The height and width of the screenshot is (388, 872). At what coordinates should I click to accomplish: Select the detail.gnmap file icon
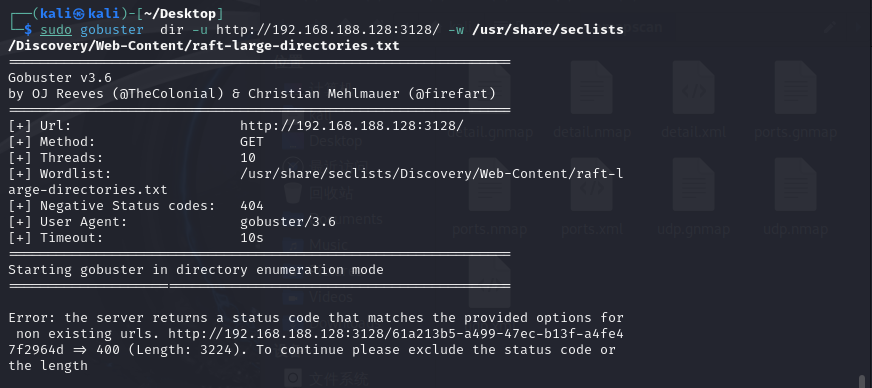pos(489,88)
